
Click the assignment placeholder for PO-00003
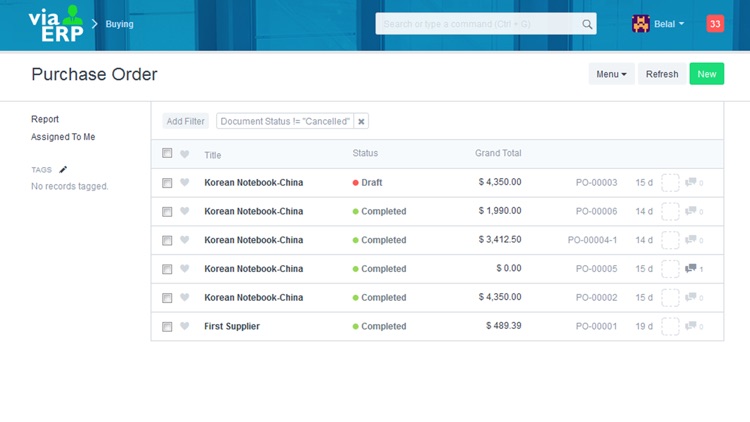click(670, 183)
